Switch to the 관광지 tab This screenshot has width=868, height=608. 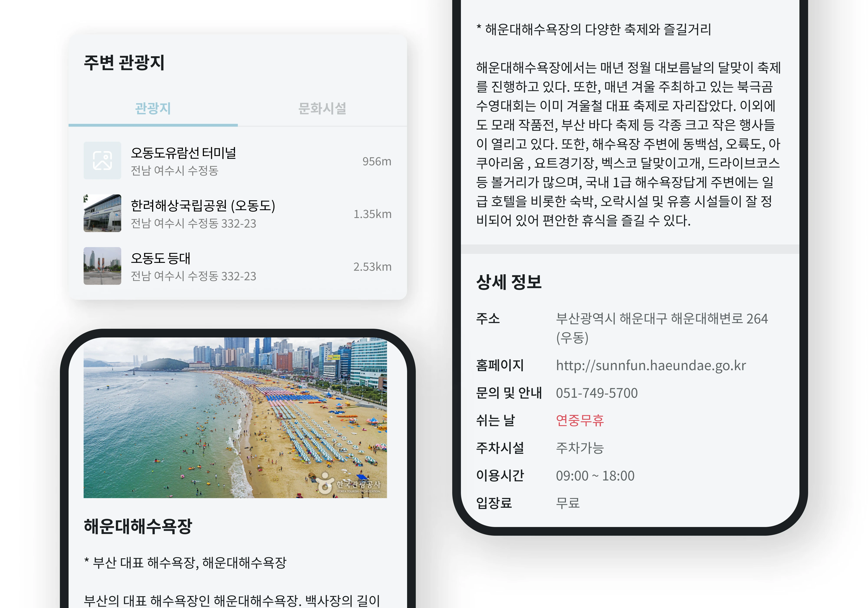pyautogui.click(x=153, y=109)
